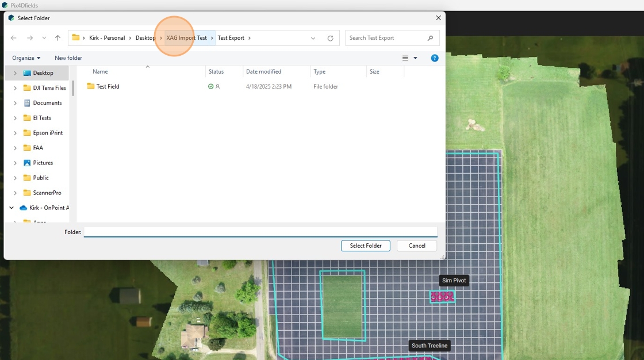Image resolution: width=644 pixels, height=360 pixels.
Task: Expand Epson iPrint tree node
Action: [15, 133]
